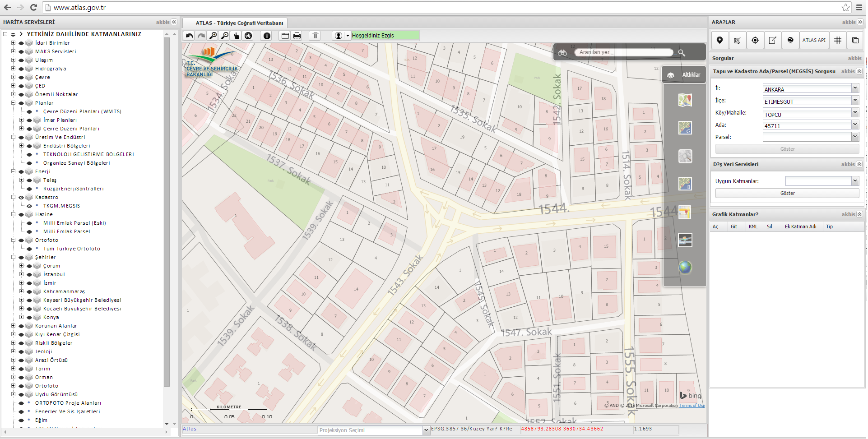Click the search magnifier icon on map
The width and height of the screenshot is (868, 439).
coord(682,53)
